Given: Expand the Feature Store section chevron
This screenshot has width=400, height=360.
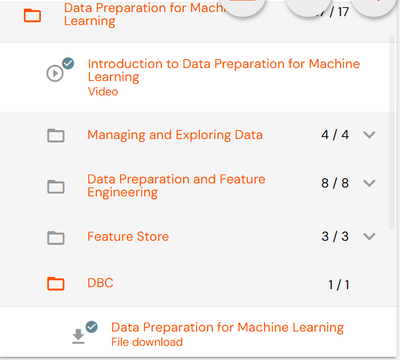Looking at the screenshot, I should click(369, 236).
